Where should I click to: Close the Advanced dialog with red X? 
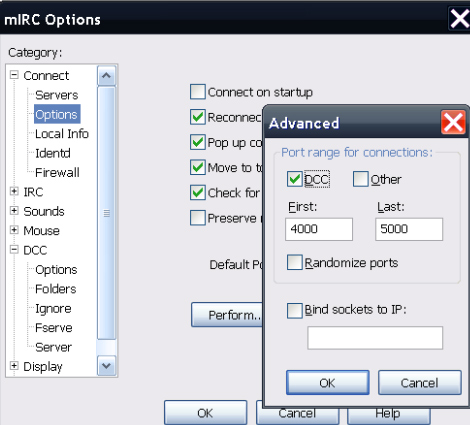point(453,122)
